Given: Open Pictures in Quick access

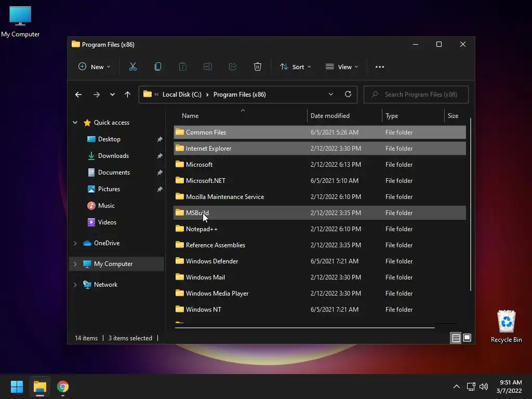Looking at the screenshot, I should [109, 189].
